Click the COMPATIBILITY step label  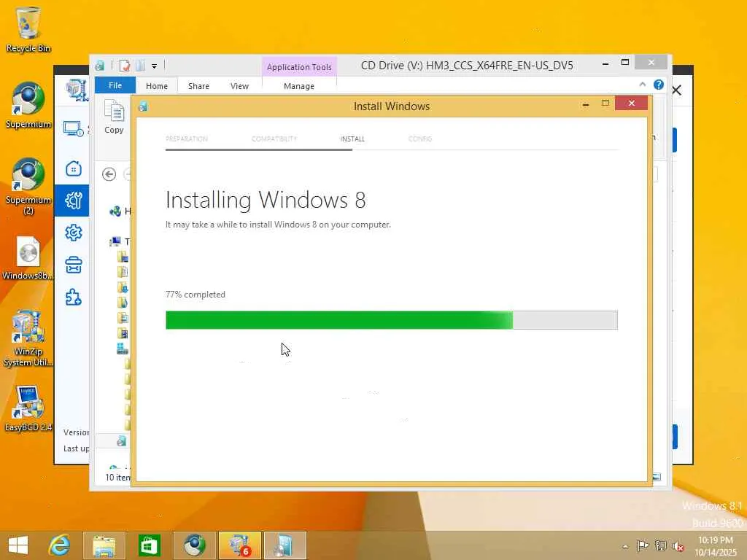click(x=274, y=139)
